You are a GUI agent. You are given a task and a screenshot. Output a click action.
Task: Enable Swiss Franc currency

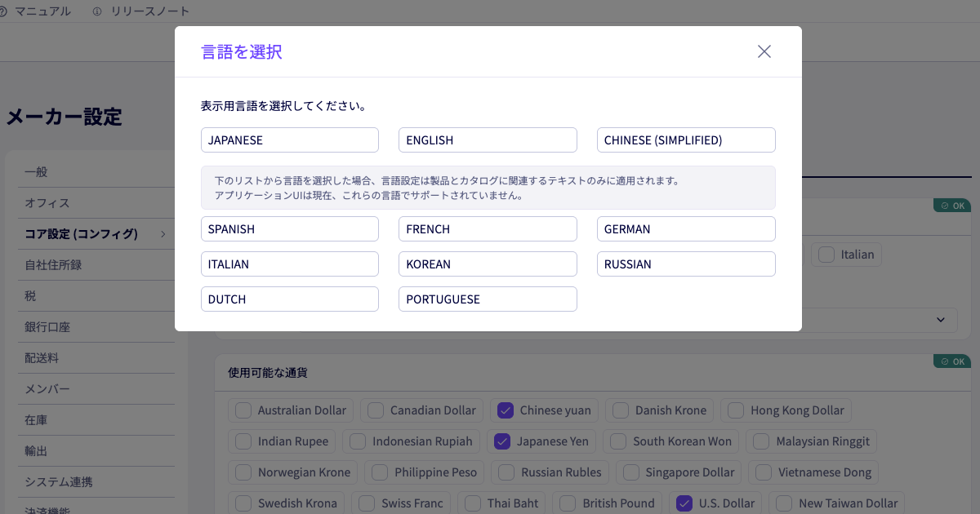[x=367, y=503]
